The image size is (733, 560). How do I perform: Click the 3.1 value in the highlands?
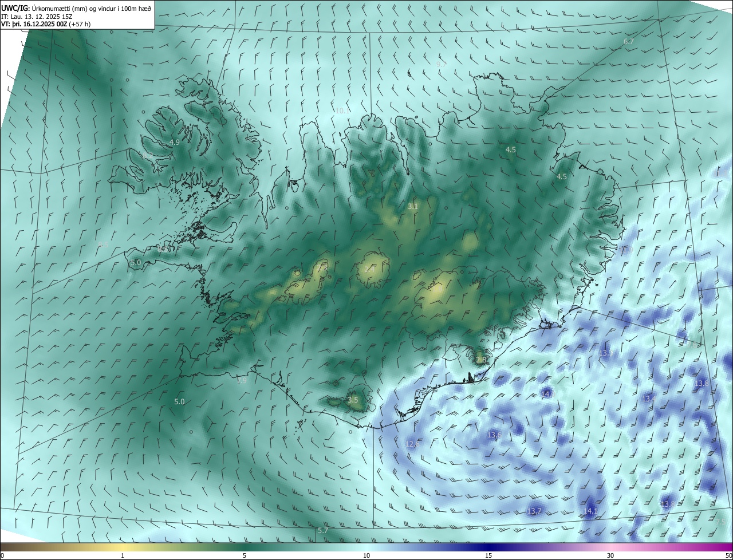(412, 206)
